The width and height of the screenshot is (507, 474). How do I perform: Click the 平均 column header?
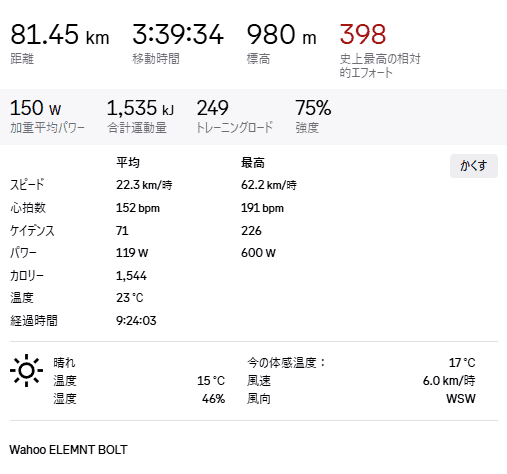[x=128, y=163]
